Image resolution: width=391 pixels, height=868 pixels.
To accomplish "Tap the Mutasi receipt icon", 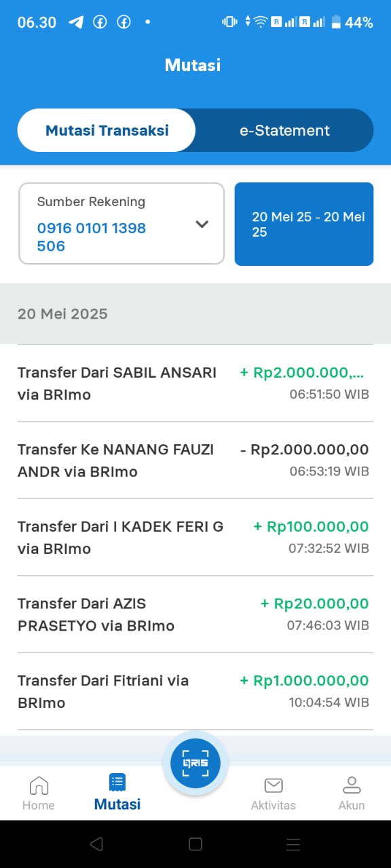I will [117, 783].
